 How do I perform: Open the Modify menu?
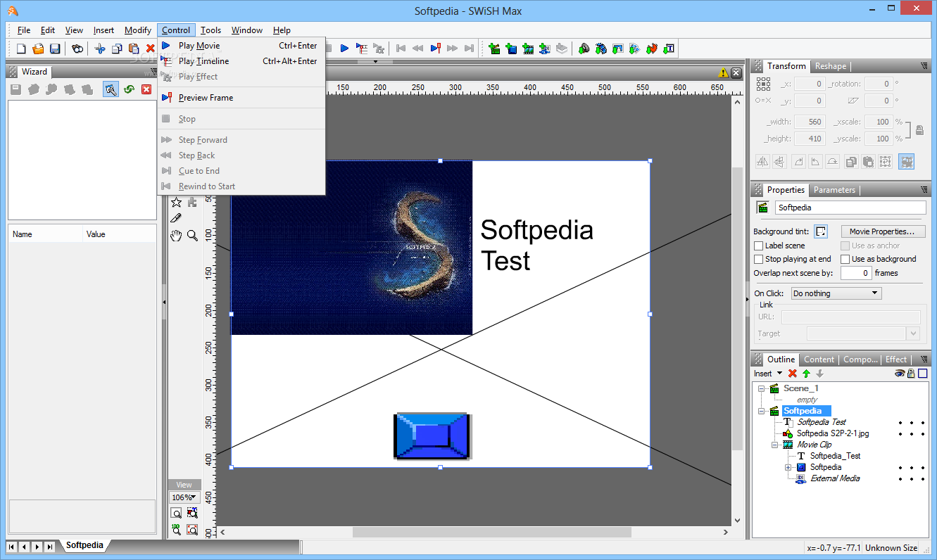[138, 30]
